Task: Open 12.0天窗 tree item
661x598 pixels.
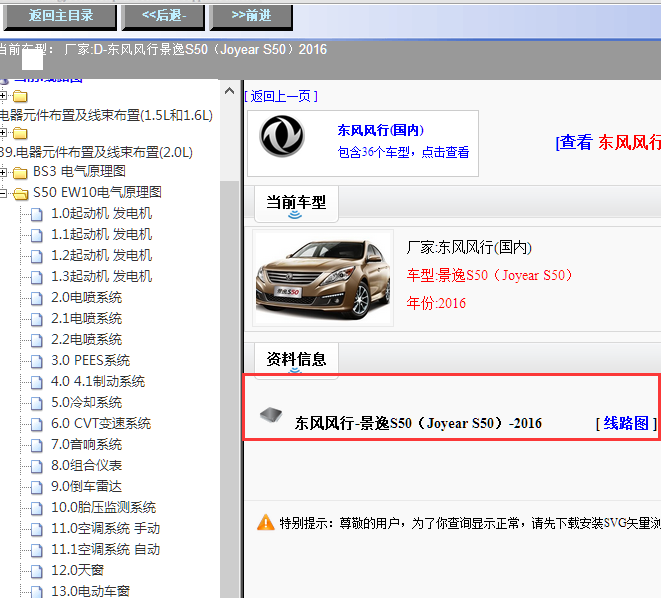Action: click(78, 571)
